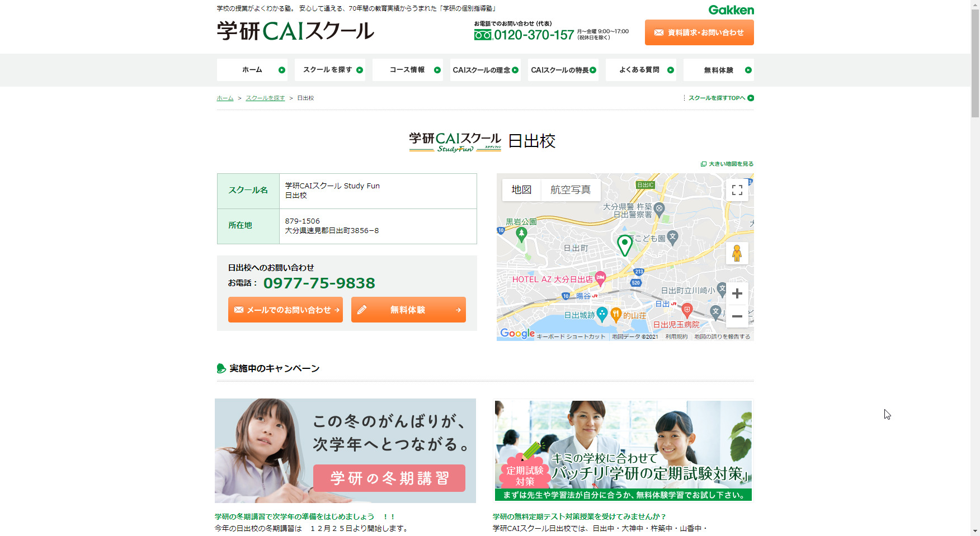Click the Street View pegman icon
980x536 pixels.
[737, 253]
